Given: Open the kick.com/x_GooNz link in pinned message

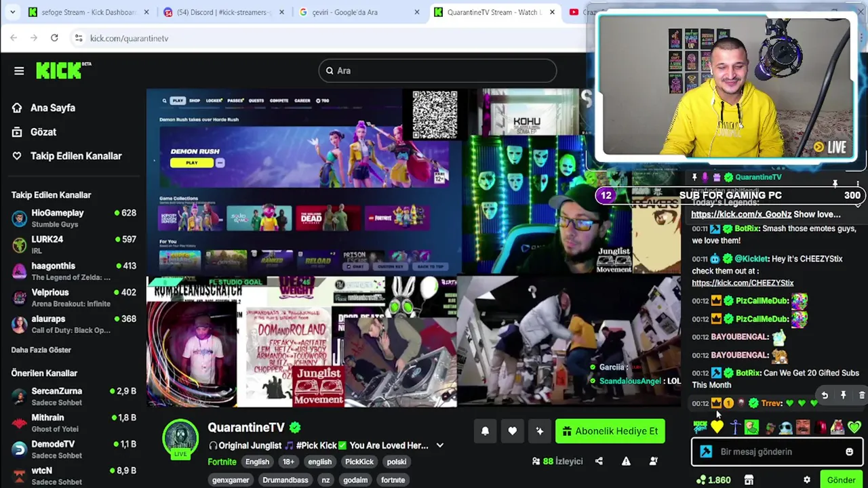Looking at the screenshot, I should click(741, 214).
